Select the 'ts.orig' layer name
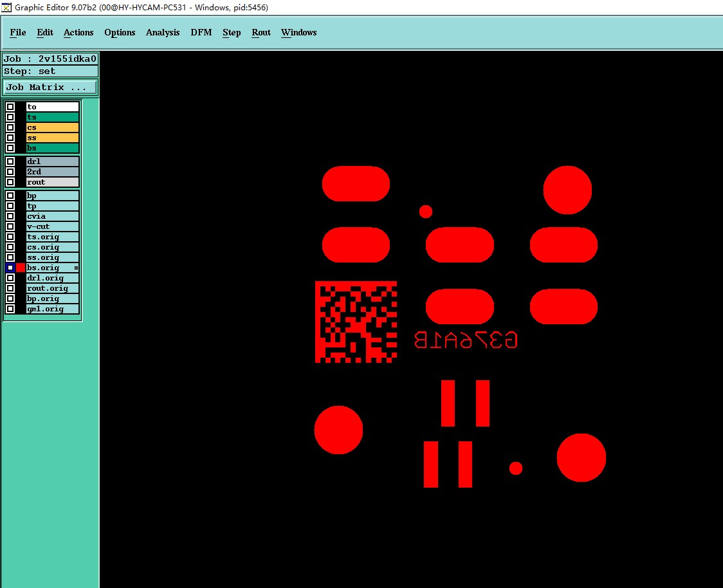The image size is (723, 588). pyautogui.click(x=52, y=237)
